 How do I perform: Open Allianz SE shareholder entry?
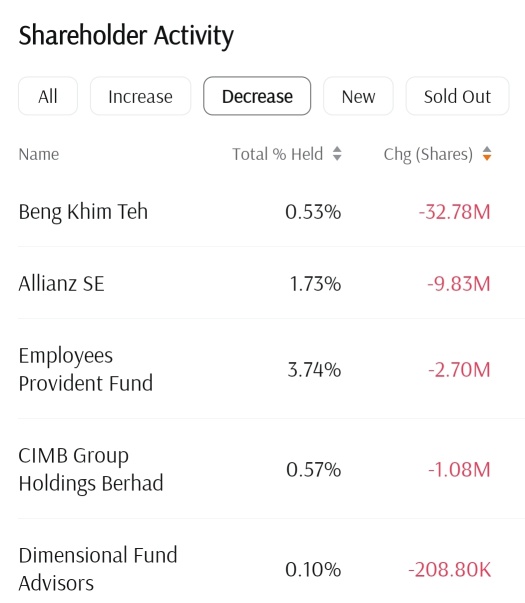coord(262,283)
